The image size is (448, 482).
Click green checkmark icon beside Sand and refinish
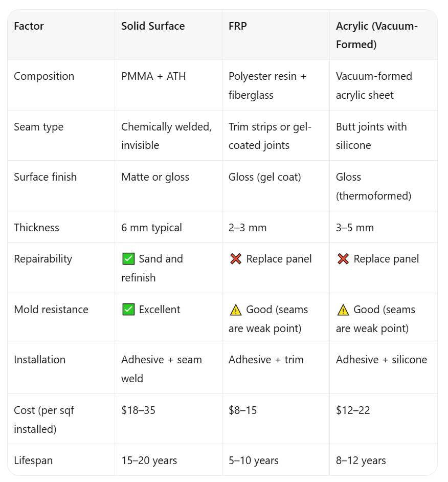click(128, 259)
